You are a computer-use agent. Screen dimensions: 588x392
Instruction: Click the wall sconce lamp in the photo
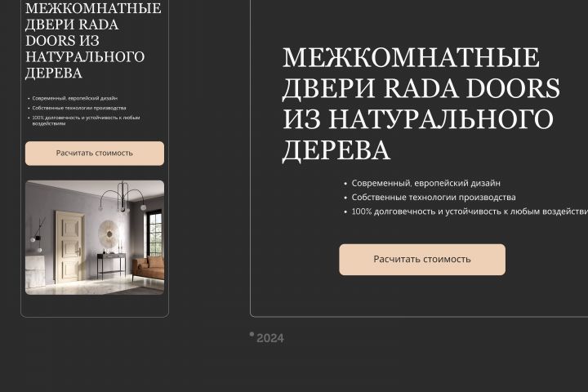click(38, 234)
